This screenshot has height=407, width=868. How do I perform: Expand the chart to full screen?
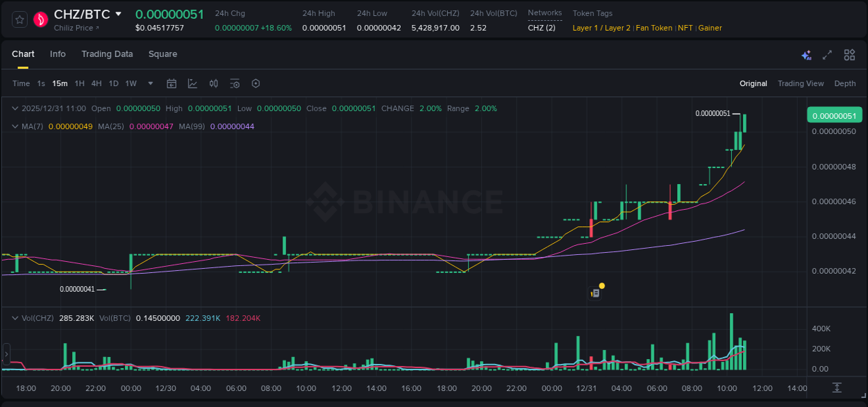826,54
